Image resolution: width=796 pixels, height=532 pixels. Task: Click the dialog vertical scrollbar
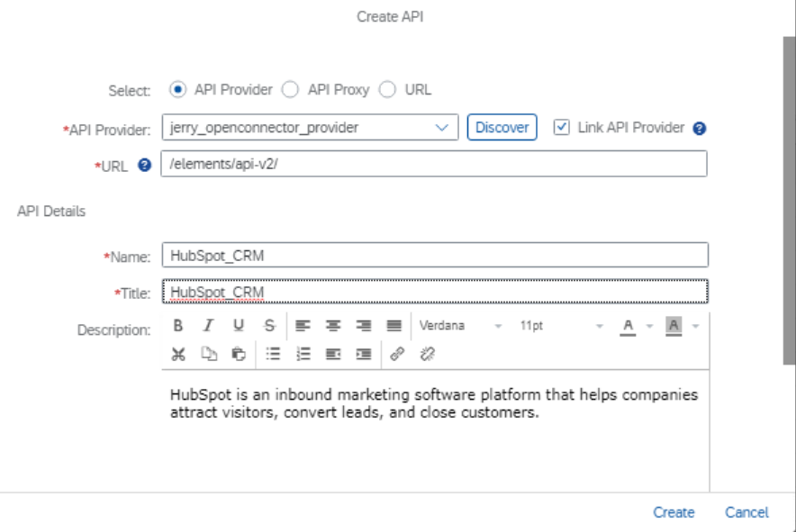tap(789, 200)
